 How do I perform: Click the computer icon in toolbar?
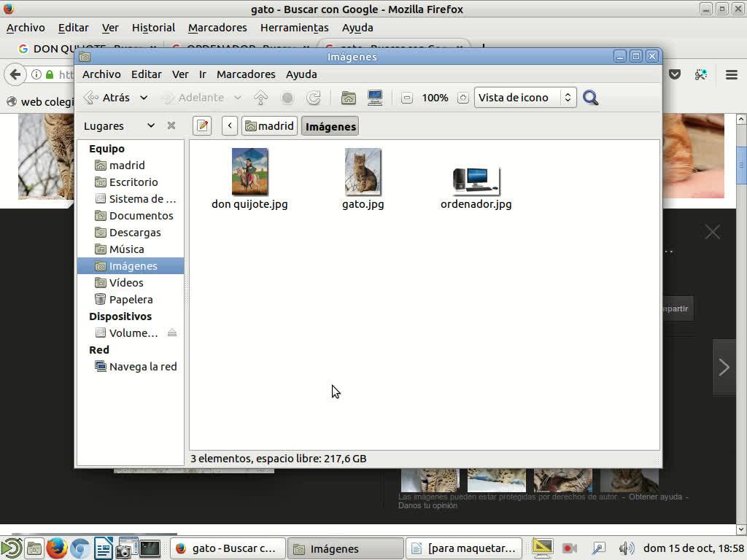pyautogui.click(x=375, y=98)
